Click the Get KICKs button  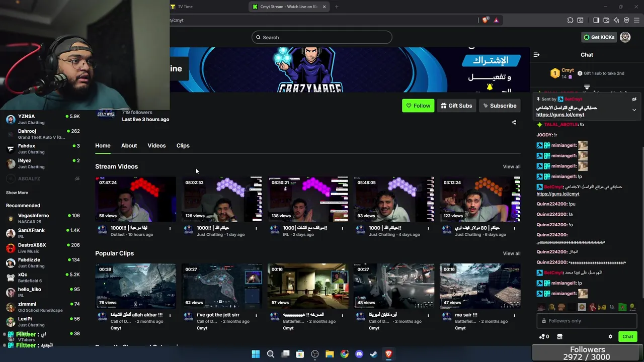coord(599,37)
